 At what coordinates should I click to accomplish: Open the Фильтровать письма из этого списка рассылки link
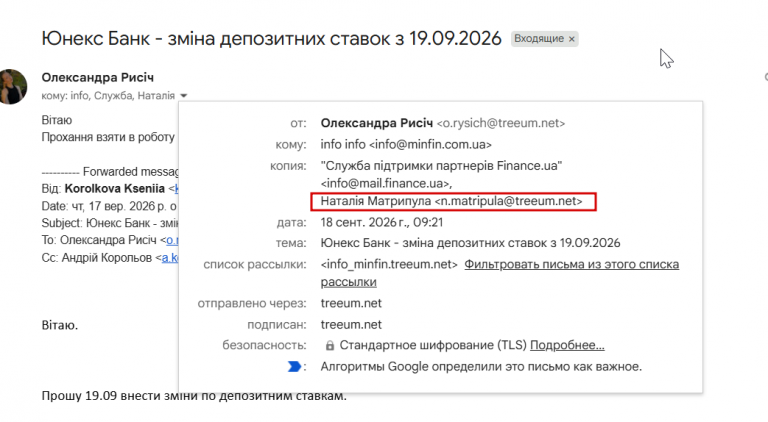point(500,273)
